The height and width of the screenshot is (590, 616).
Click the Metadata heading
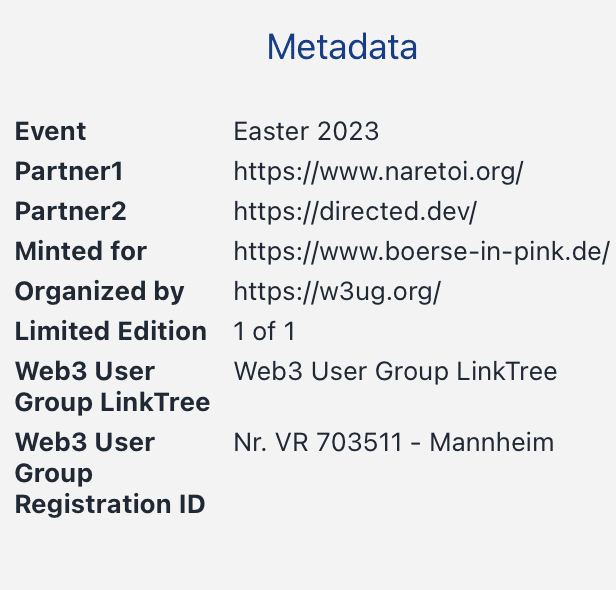pyautogui.click(x=342, y=47)
